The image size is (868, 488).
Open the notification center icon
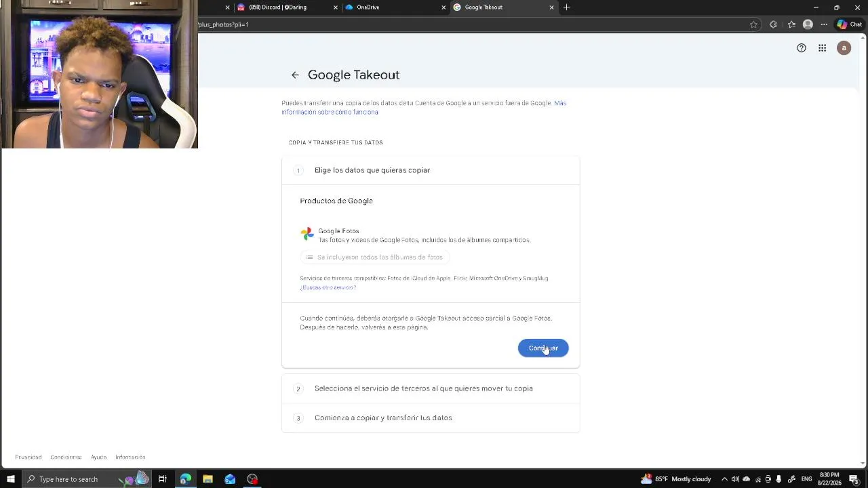click(854, 479)
